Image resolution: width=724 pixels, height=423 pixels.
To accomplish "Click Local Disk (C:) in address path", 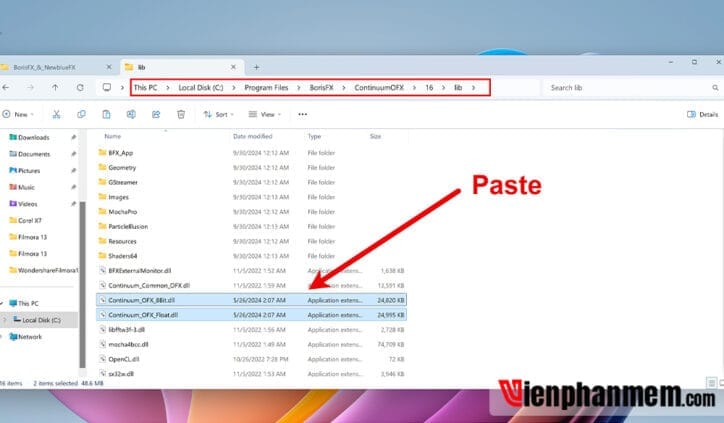I will (200, 87).
